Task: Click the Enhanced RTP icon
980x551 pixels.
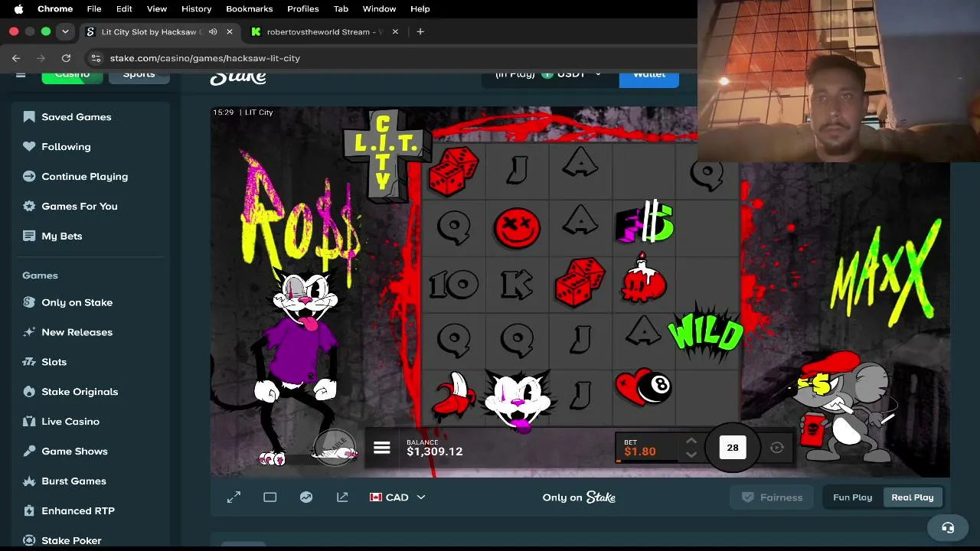Action: point(29,511)
